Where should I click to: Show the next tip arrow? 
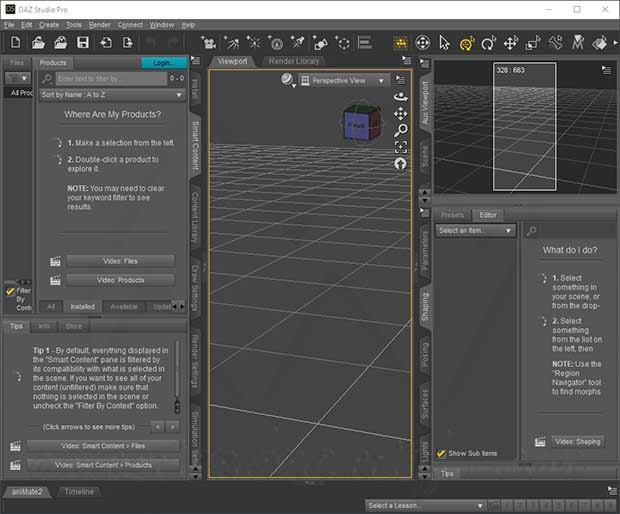[x=173, y=427]
